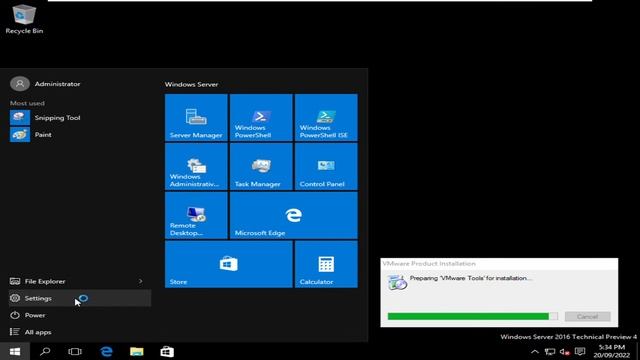Click the Windows Server group heading

coord(191,84)
